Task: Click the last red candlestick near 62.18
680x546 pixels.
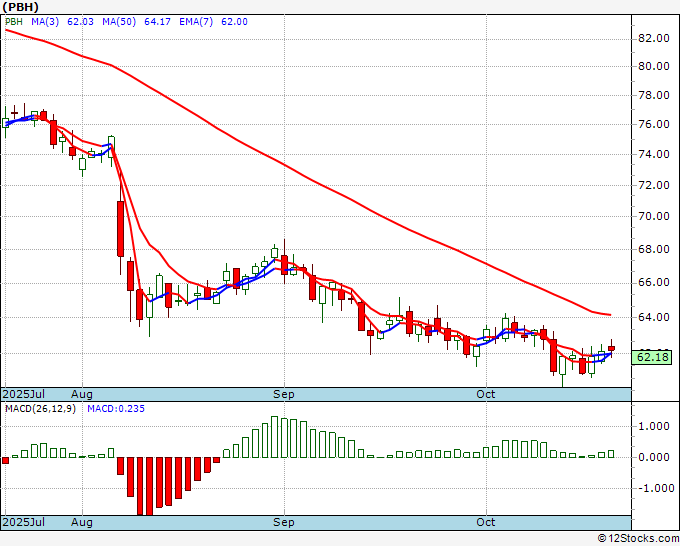Action: click(x=611, y=348)
